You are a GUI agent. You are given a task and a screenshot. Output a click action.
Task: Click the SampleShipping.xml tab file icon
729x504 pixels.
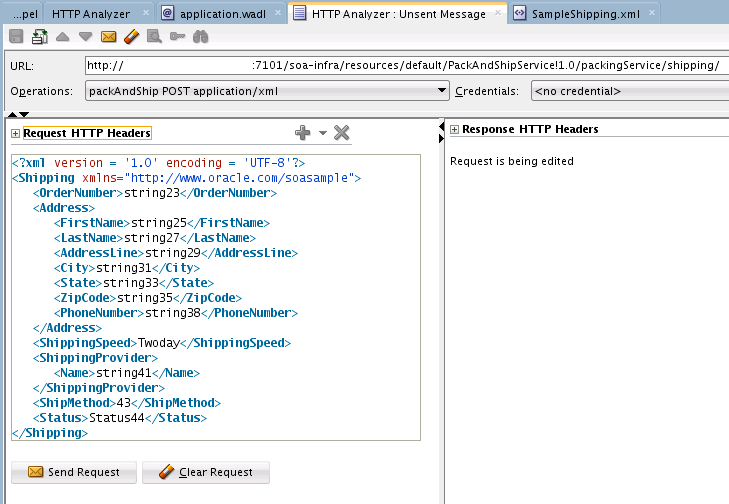pos(519,13)
